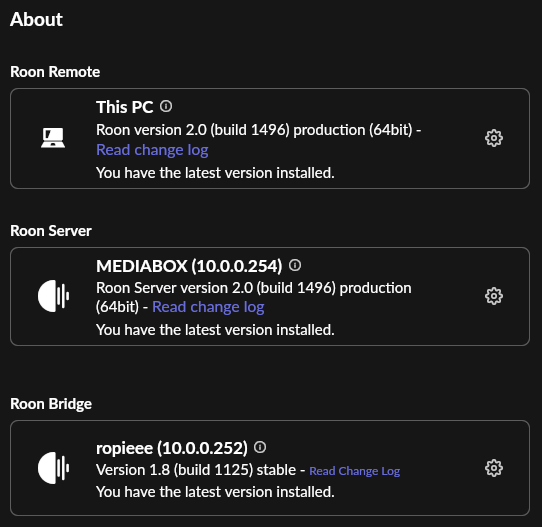Open Roon Bridge's Read Change Log link
Screen dimensions: 542x527
coord(355,471)
